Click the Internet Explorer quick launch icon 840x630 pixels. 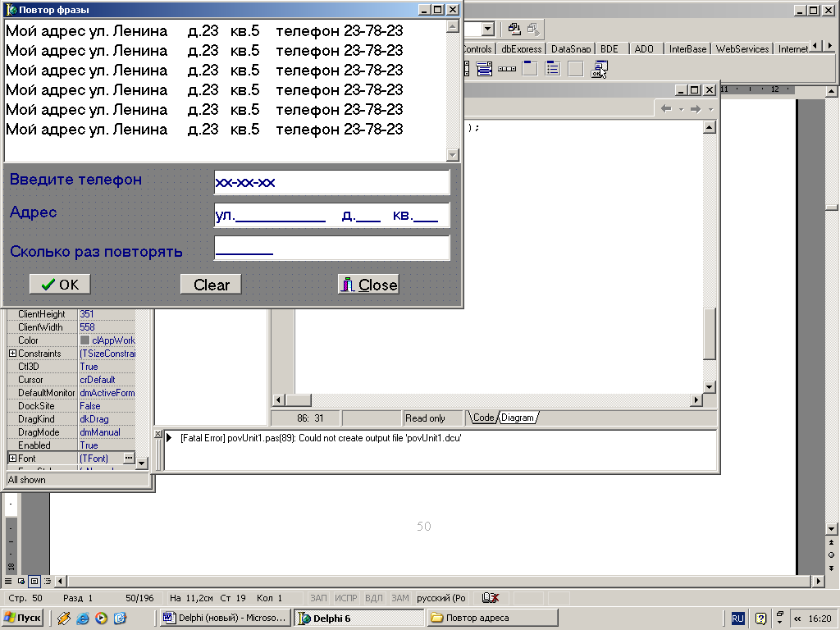coord(83,619)
